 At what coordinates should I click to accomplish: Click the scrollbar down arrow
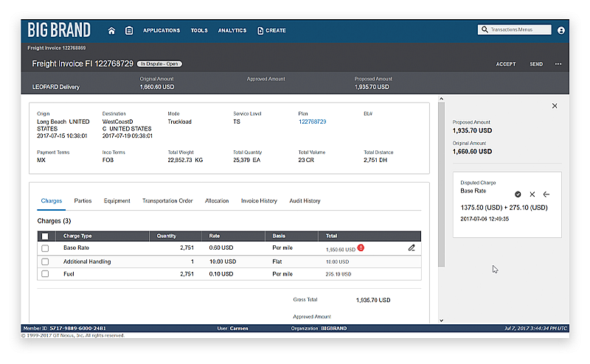(441, 321)
